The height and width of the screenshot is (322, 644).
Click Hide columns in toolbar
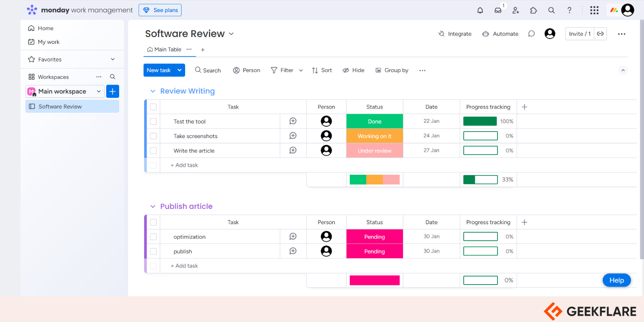pos(353,70)
